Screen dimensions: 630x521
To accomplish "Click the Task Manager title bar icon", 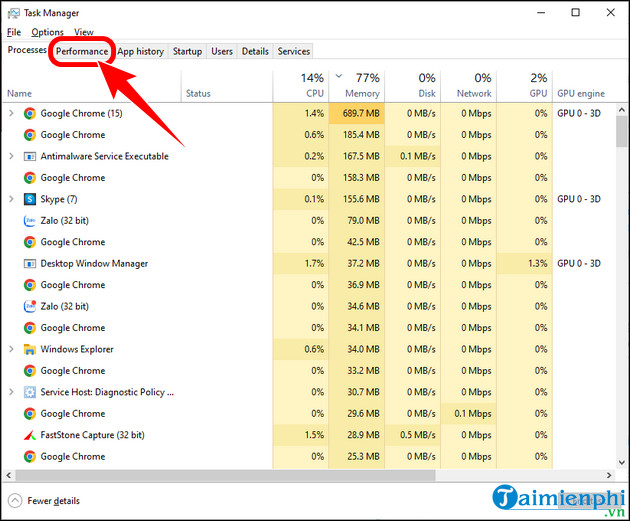I will point(13,13).
